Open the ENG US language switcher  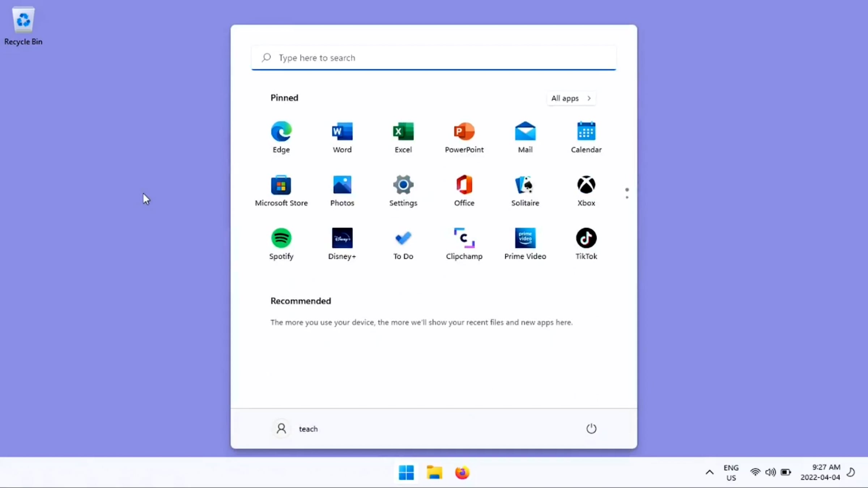click(731, 472)
